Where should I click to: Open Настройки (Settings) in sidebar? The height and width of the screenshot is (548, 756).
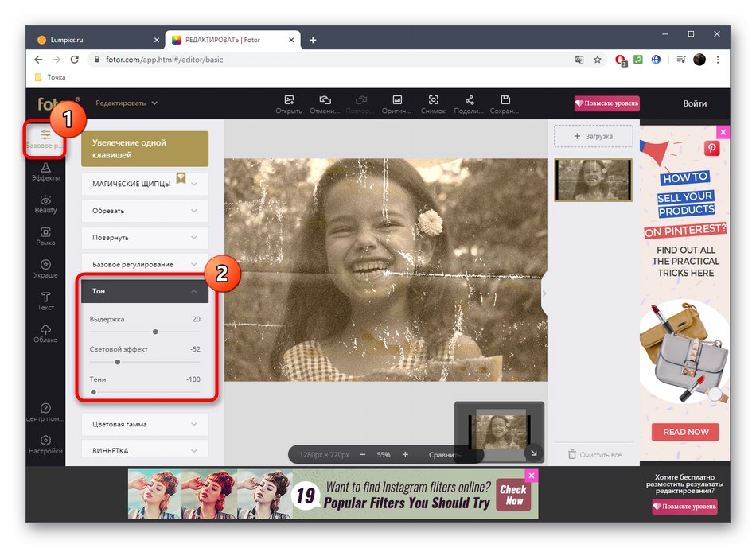pos(45,445)
